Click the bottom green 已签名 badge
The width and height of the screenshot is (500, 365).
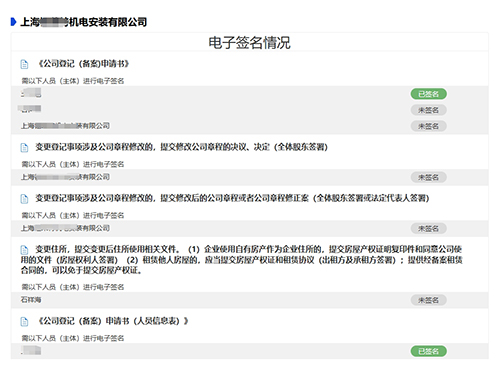coord(428,351)
